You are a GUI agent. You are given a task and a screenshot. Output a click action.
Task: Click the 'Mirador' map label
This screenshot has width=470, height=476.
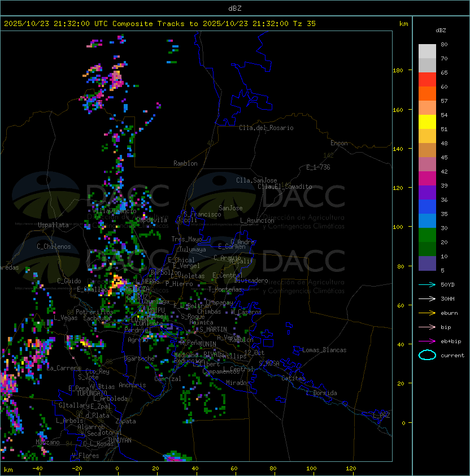click(x=238, y=383)
